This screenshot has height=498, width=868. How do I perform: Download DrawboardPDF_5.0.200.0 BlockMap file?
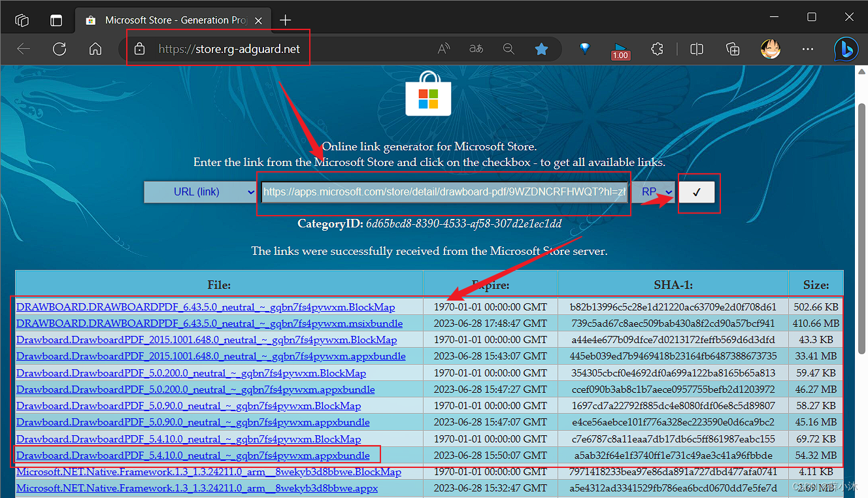pos(191,373)
